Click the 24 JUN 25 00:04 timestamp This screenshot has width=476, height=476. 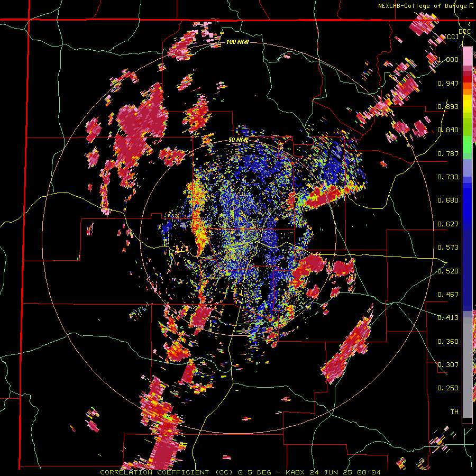point(345,472)
